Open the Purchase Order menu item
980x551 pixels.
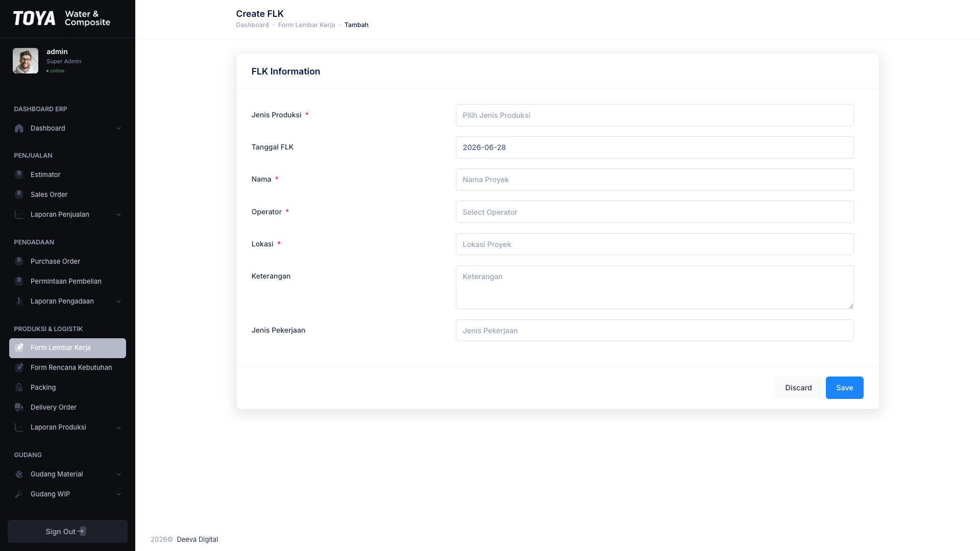(67, 261)
